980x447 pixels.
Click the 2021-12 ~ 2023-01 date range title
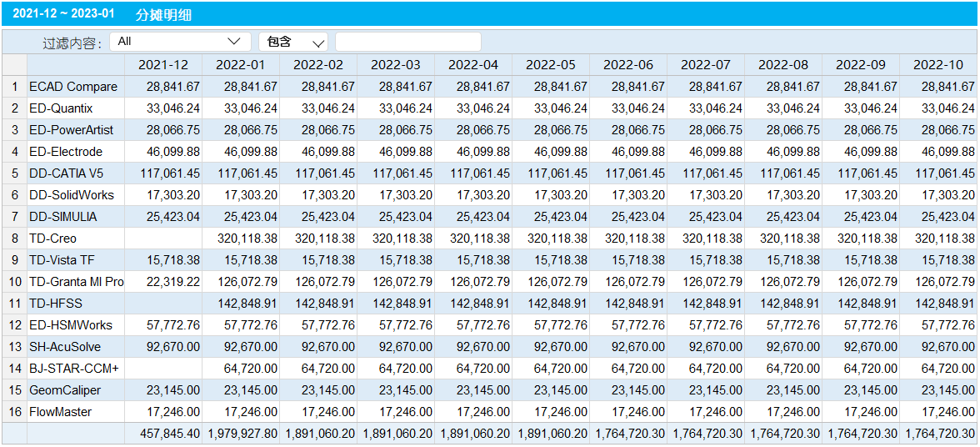[64, 13]
